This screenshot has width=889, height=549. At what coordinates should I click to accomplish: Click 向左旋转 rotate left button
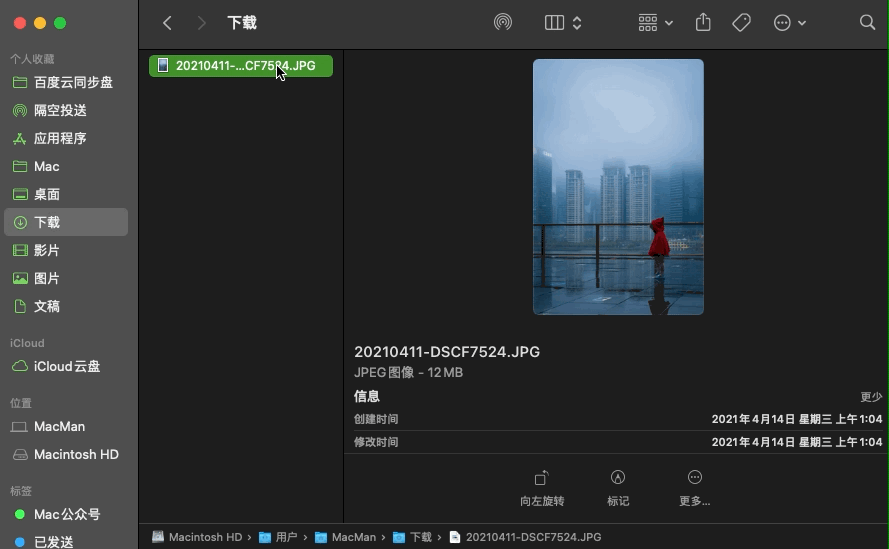pyautogui.click(x=542, y=488)
